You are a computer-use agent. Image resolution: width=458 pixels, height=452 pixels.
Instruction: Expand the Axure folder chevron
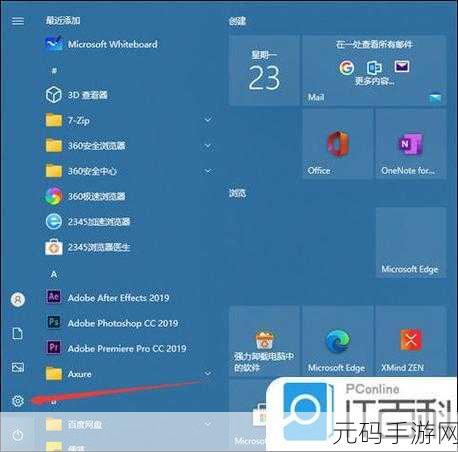tap(208, 373)
